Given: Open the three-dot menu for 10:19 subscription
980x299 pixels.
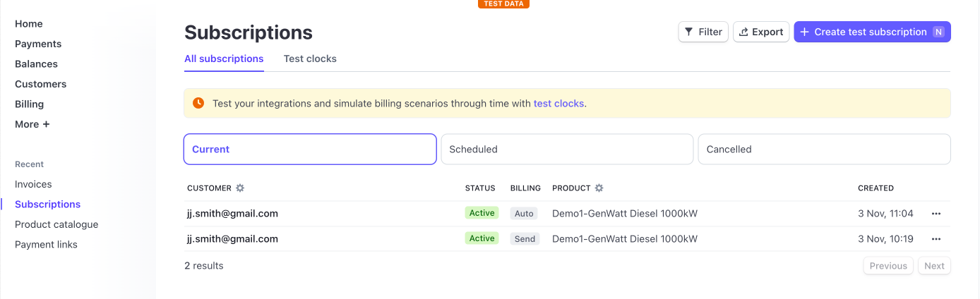Looking at the screenshot, I should coord(936,239).
